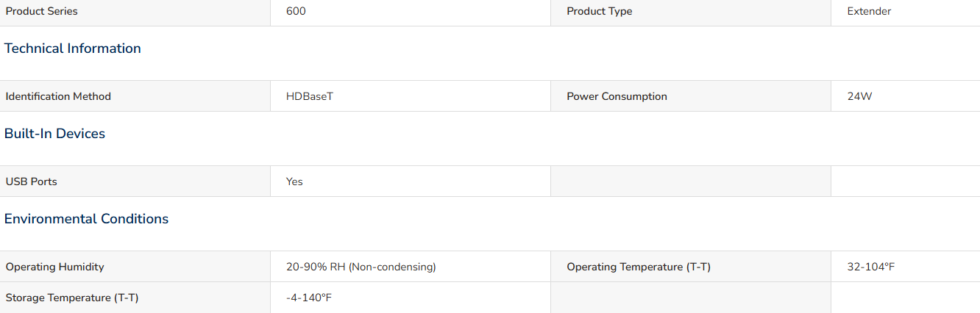This screenshot has height=313, width=980.
Task: Click the empty cell beside USB Ports Yes
Action: coord(691,181)
